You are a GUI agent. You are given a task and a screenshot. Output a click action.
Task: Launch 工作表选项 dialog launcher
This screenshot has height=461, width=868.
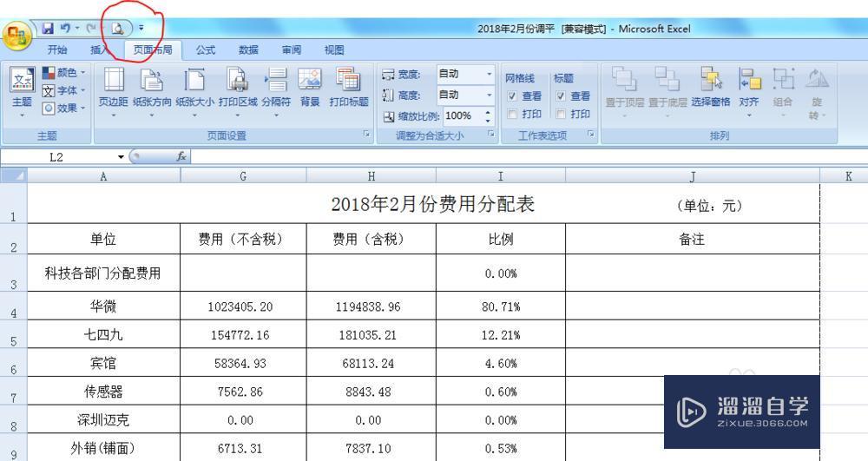click(590, 134)
